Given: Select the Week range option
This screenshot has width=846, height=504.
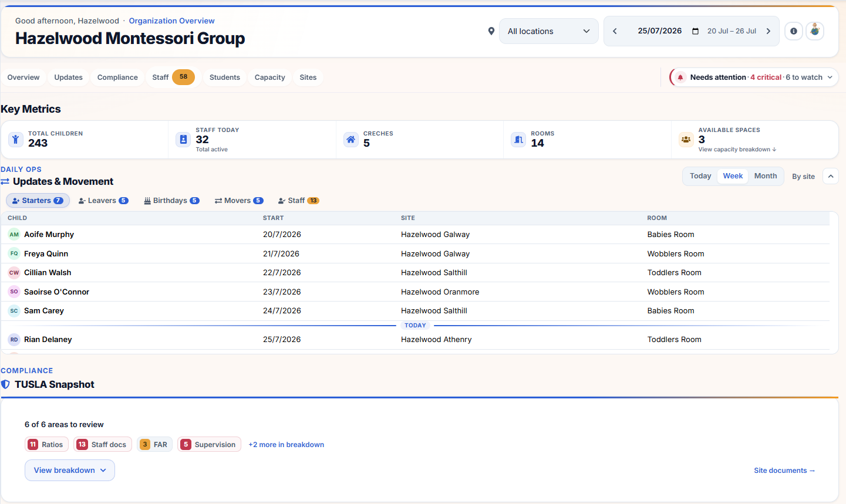Looking at the screenshot, I should 733,176.
